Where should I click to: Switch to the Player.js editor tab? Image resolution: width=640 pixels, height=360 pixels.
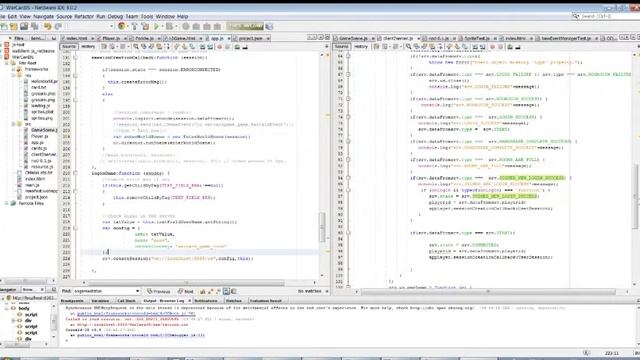click(x=111, y=38)
